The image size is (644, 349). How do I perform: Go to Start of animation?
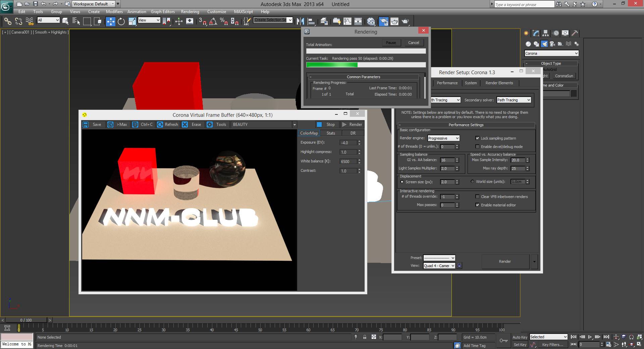point(574,337)
